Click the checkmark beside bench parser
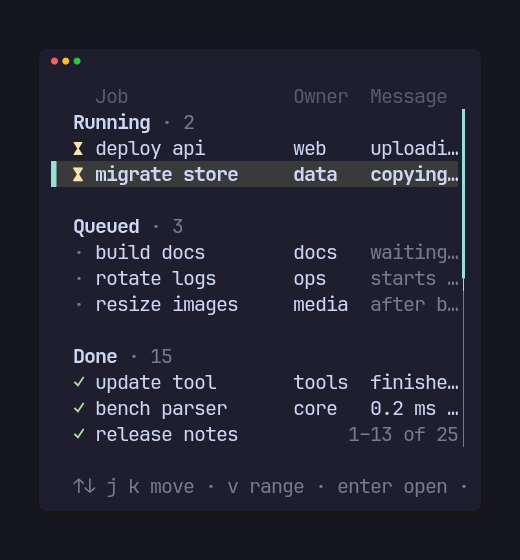Viewport: 520px width, 560px height. pos(79,408)
